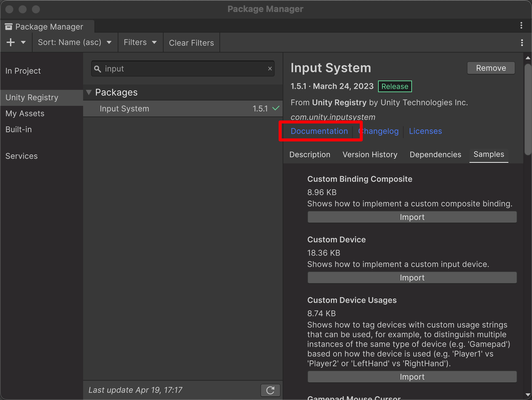Open the add package dropdown arrow

(x=23, y=42)
